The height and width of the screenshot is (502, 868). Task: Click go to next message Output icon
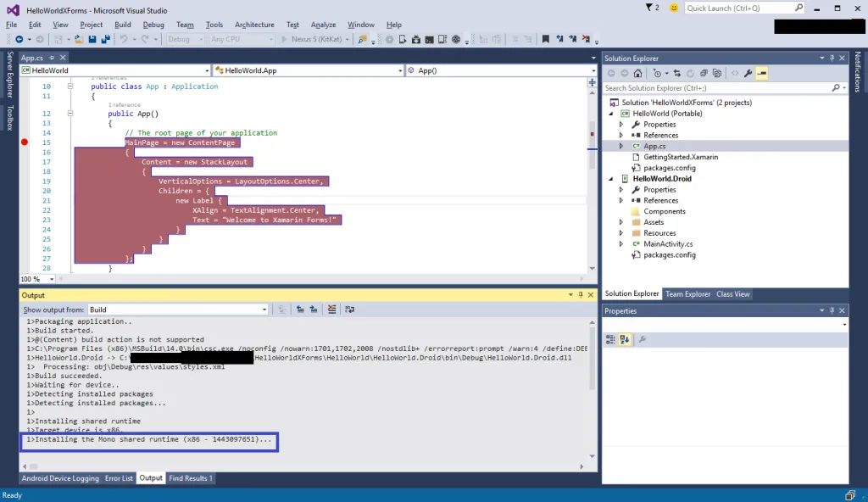click(x=314, y=310)
